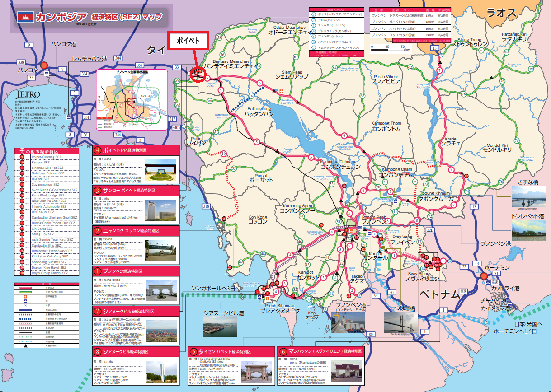Open the Kizuna Bridge photo
Image resolution: width=551 pixels, height=392 pixels.
coord(528,197)
